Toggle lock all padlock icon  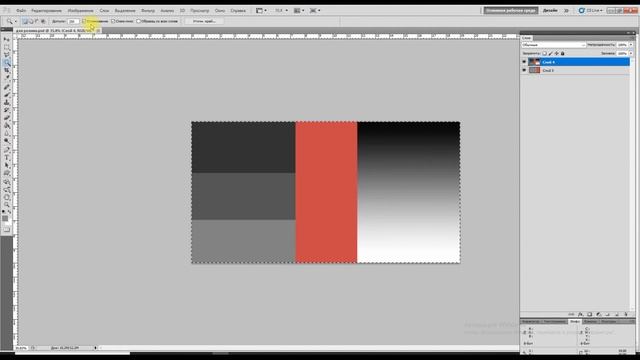[x=562, y=53]
